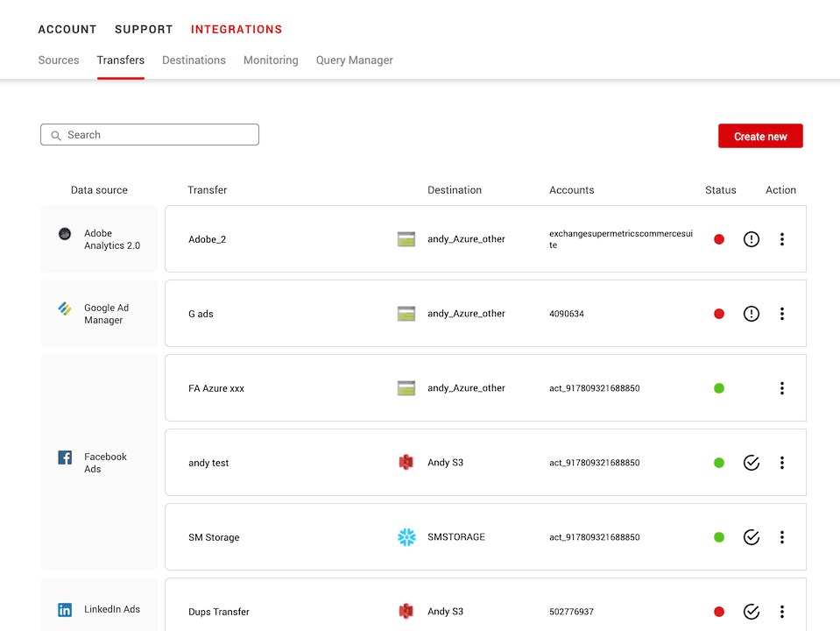Screen dimensions: 840x631
Task: Open the three-dot actions menu for G ads
Action: (782, 314)
